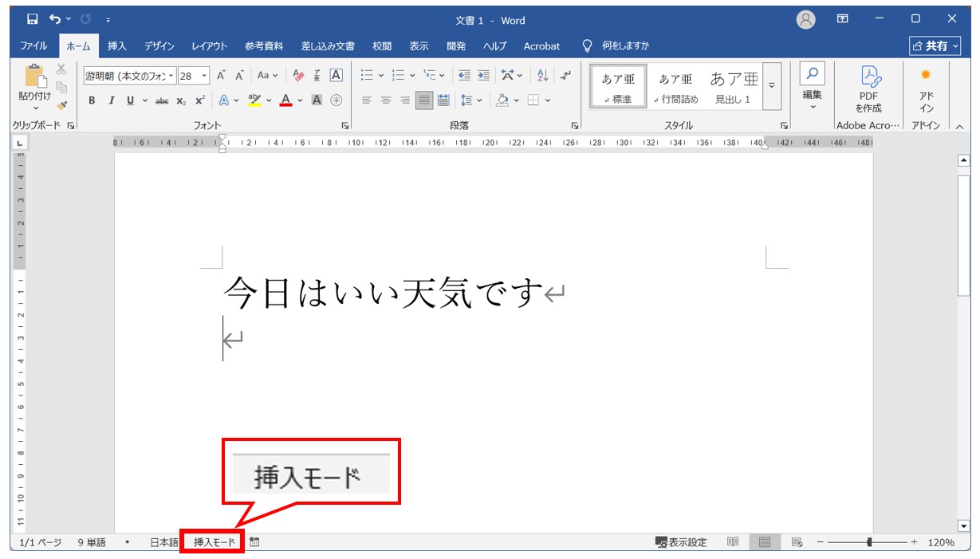Screen dimensions: 980x559
Task: Click the distributed alignment icon
Action: (443, 100)
